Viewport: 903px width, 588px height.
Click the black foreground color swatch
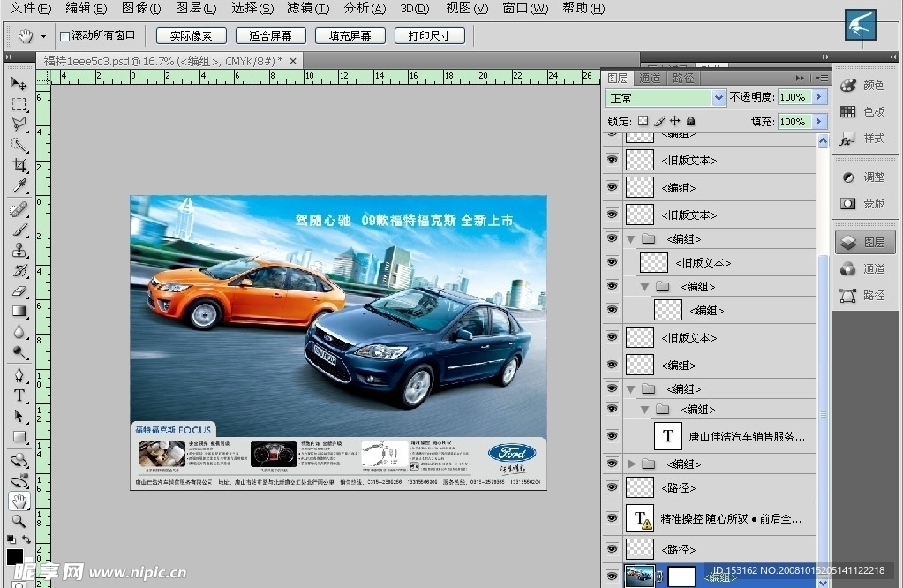14,555
